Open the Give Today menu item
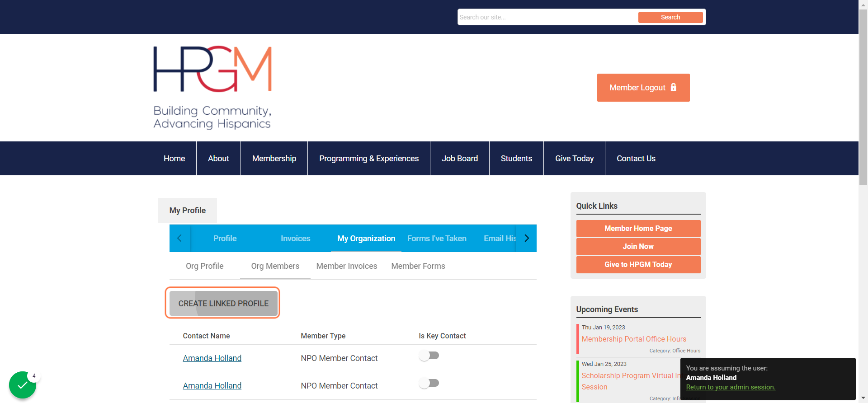 point(574,159)
